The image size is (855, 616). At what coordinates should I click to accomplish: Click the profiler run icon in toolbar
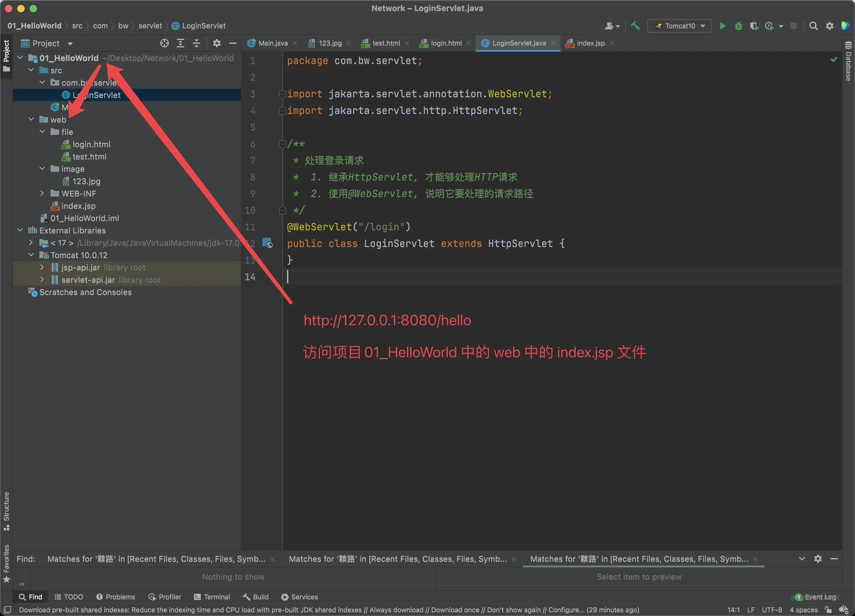pos(769,26)
